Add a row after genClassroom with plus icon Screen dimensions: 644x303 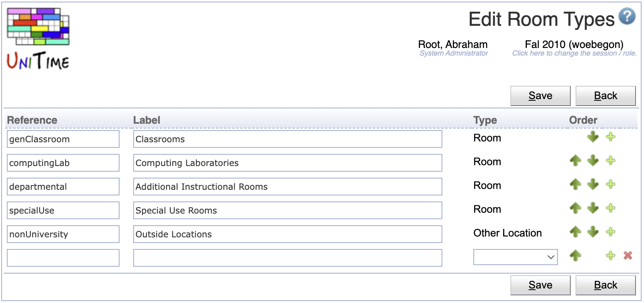point(611,137)
